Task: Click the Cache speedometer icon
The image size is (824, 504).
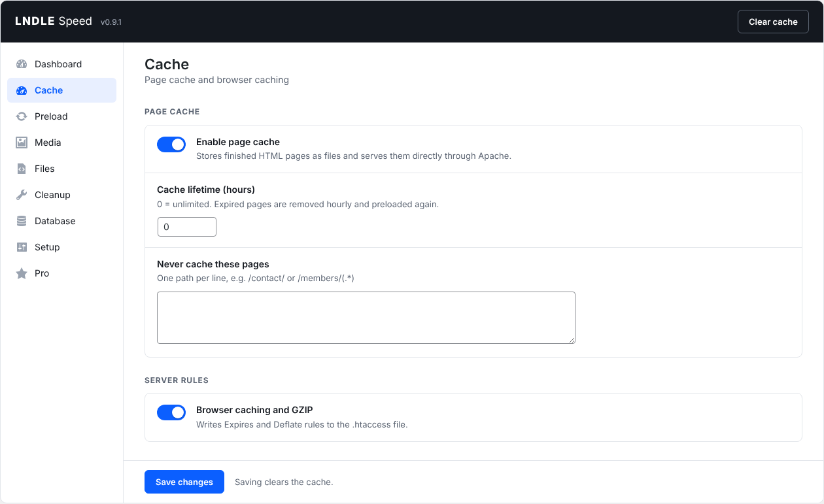Action: coord(22,90)
